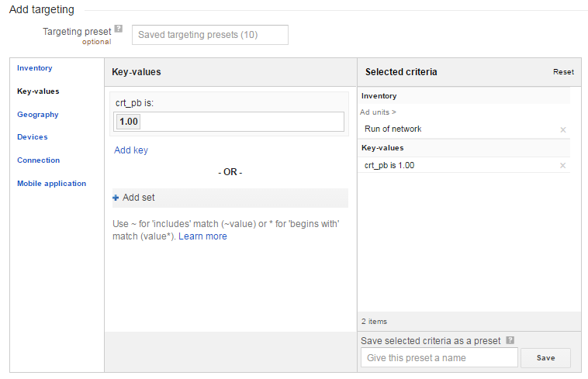The height and width of the screenshot is (379, 588).
Task: Remove crt_pb is 1.00 criterion
Action: (563, 166)
